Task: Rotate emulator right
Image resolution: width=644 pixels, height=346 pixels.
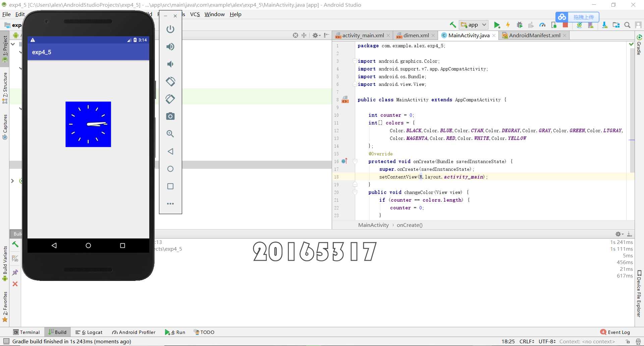Action: 170,99
